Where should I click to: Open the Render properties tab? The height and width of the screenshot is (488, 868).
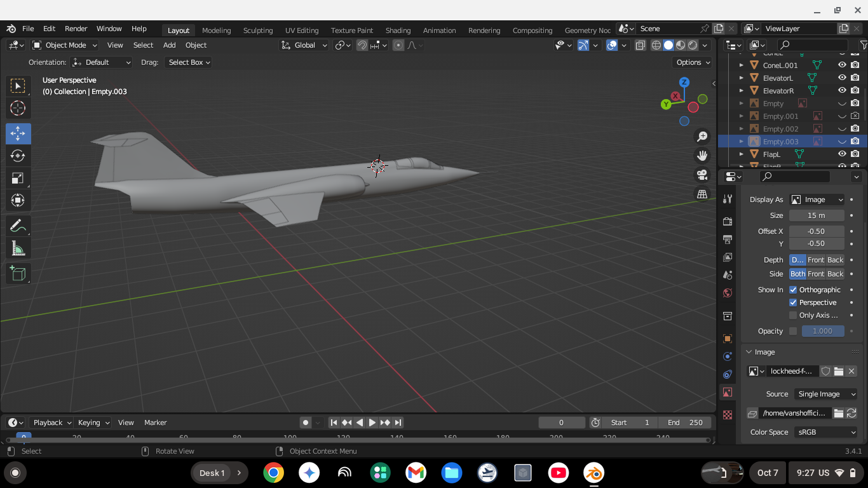(x=728, y=222)
